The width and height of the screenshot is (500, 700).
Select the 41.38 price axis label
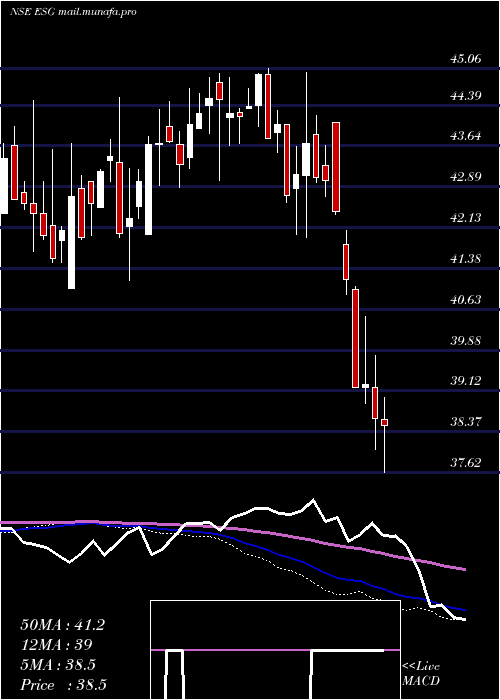coord(465,258)
